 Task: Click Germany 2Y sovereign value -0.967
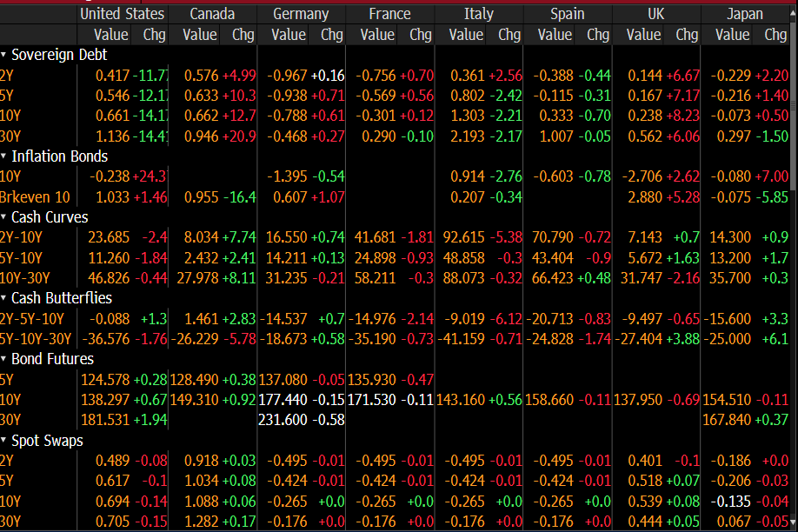pyautogui.click(x=287, y=76)
